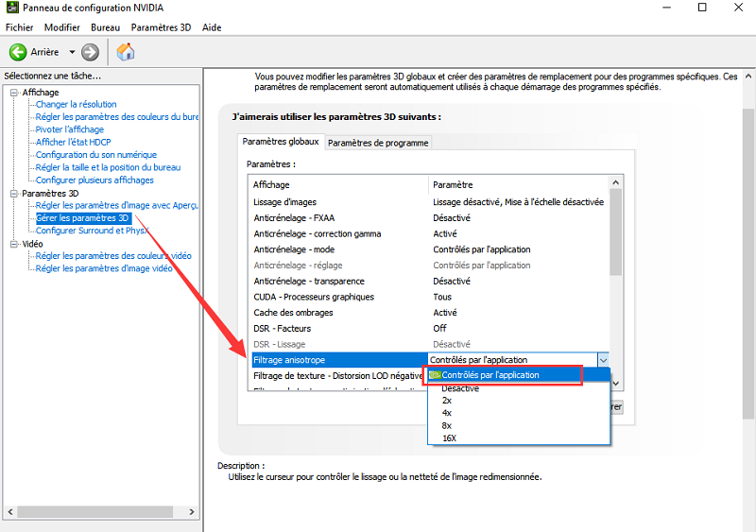This screenshot has width=756, height=532.
Task: Select the Anticrénelage - mode row
Action: (430, 249)
